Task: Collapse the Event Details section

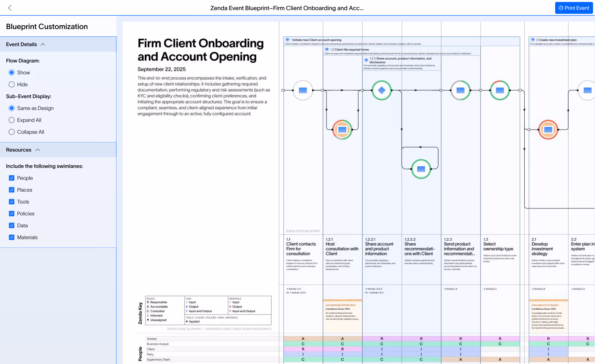Action: point(43,44)
